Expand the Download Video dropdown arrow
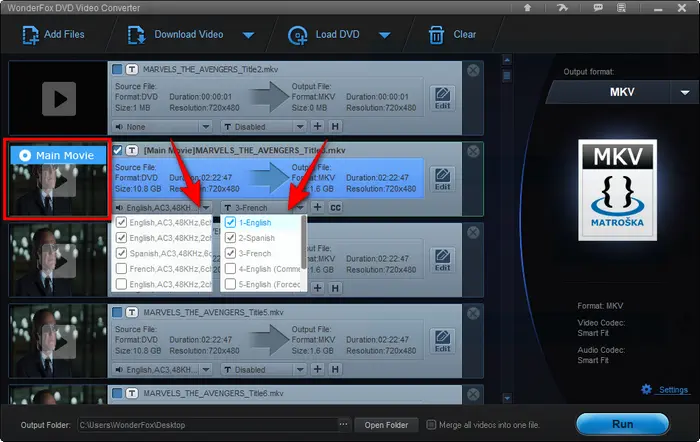700x442 pixels. pyautogui.click(x=248, y=35)
